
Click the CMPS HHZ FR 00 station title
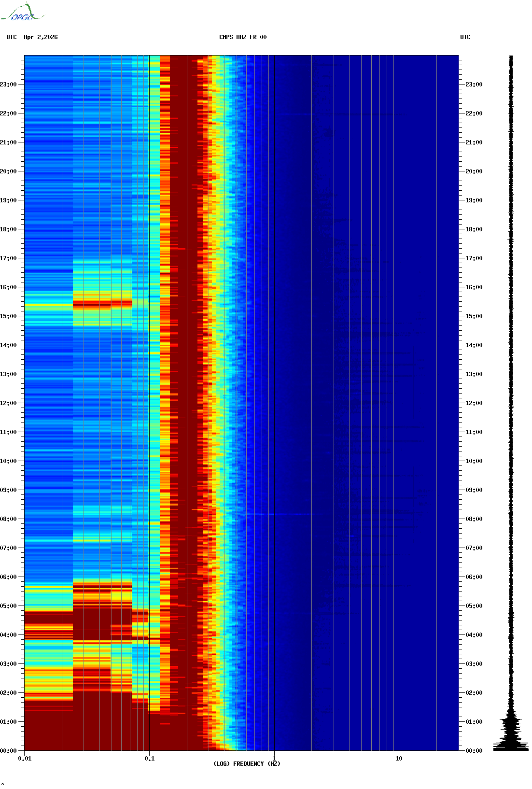click(243, 37)
